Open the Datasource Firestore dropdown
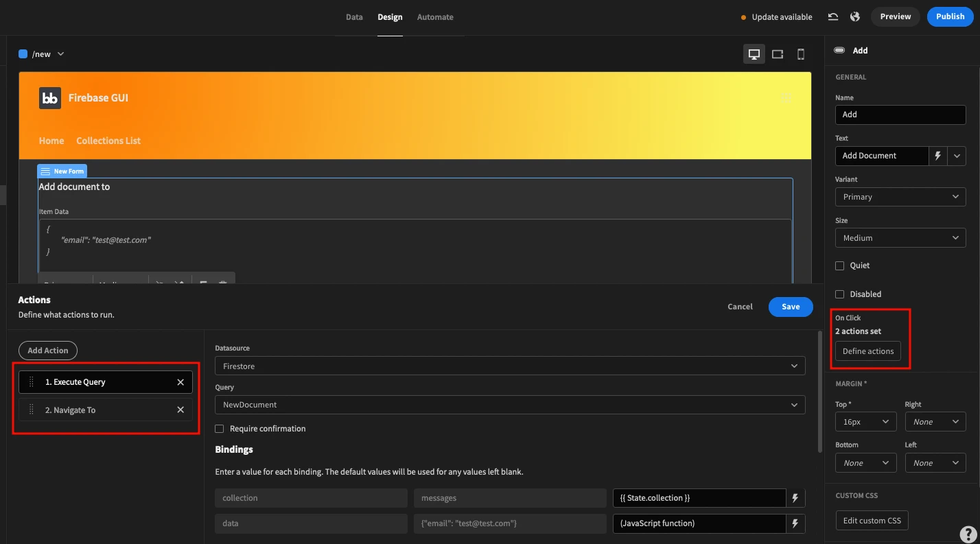 (510, 366)
